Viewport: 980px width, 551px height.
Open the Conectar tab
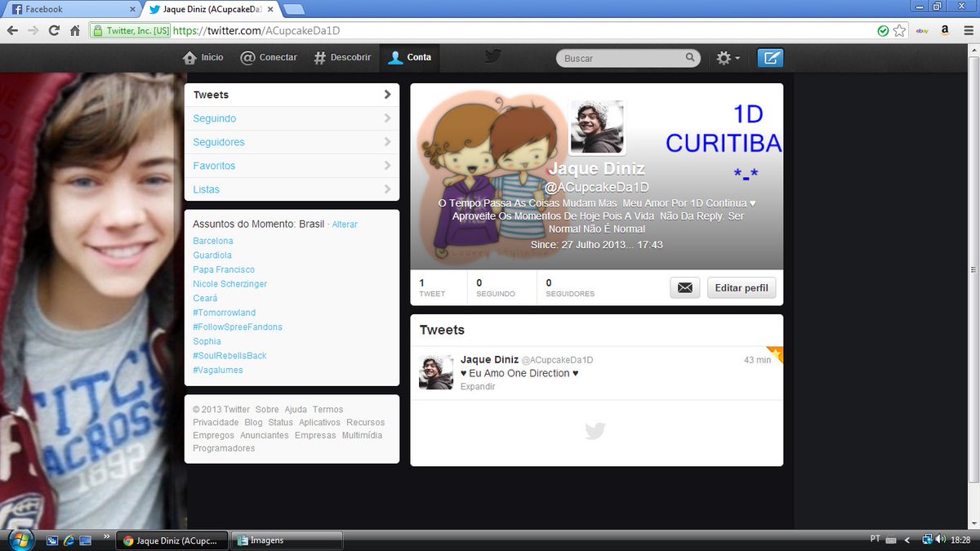[269, 57]
